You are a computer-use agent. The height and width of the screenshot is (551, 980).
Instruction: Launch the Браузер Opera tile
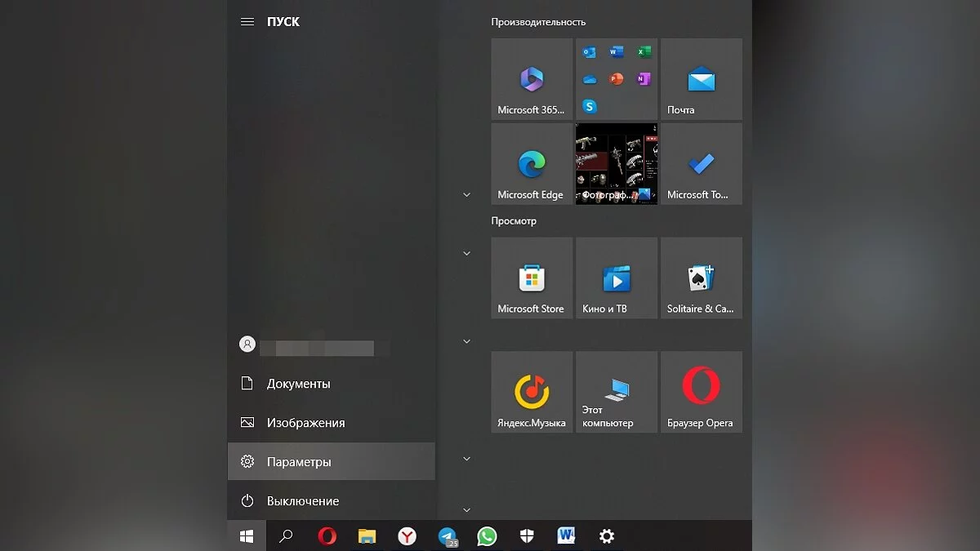click(x=701, y=392)
